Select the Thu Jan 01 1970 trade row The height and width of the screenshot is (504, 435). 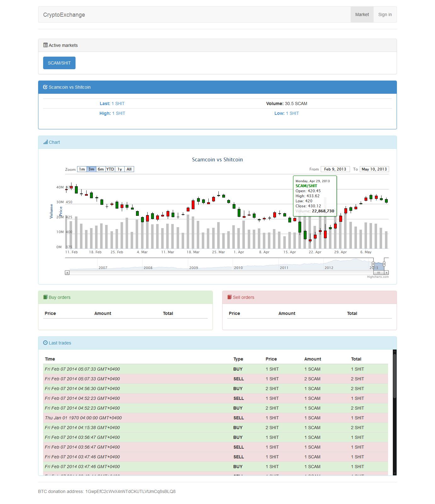coord(216,418)
